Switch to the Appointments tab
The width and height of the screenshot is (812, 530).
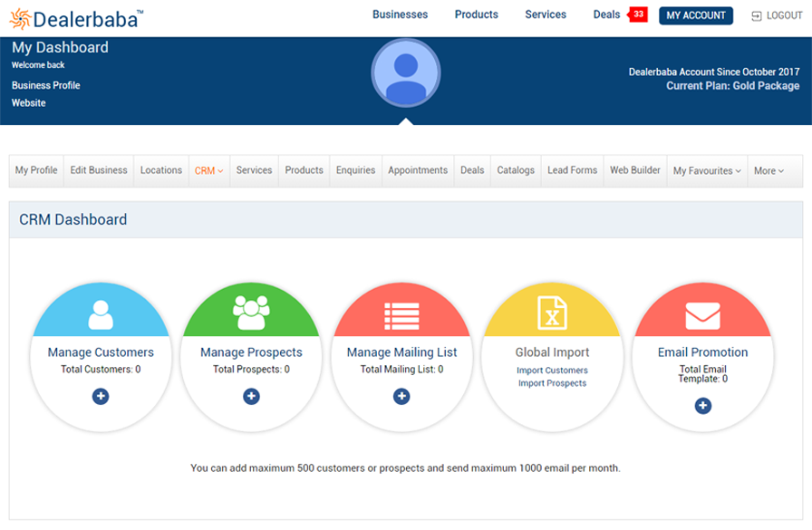coord(418,170)
